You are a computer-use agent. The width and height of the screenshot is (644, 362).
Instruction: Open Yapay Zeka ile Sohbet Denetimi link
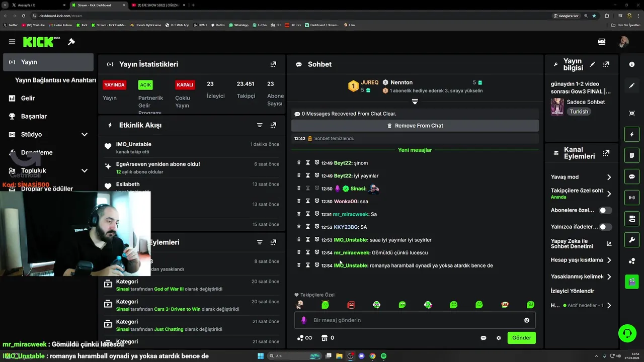click(581, 243)
